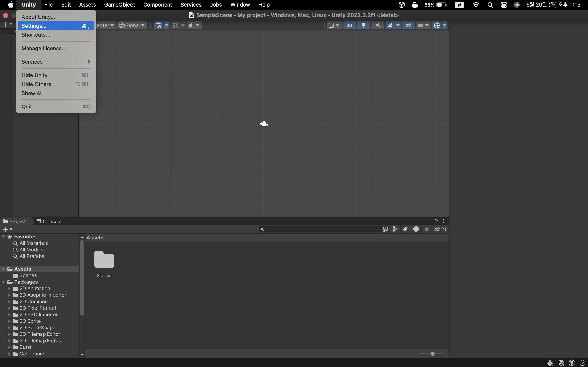
Task: Toggle hidden packages visibility eye 21
Action: click(x=440, y=229)
